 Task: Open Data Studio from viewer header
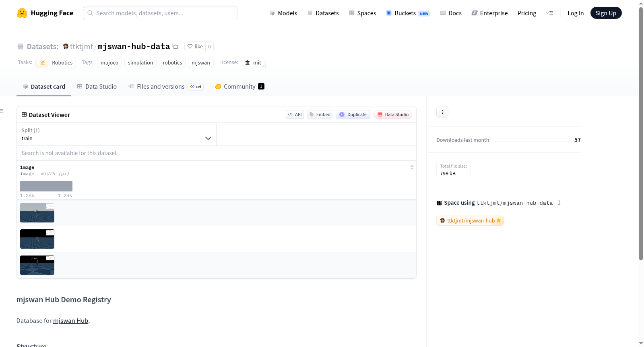point(393,114)
